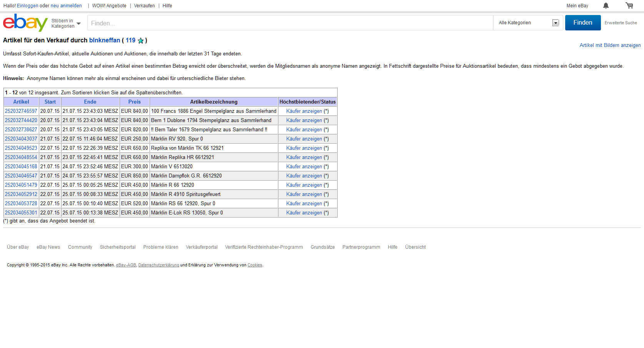Open the Datenschutzerklärung link
This screenshot has width=644, height=348.
point(159,265)
